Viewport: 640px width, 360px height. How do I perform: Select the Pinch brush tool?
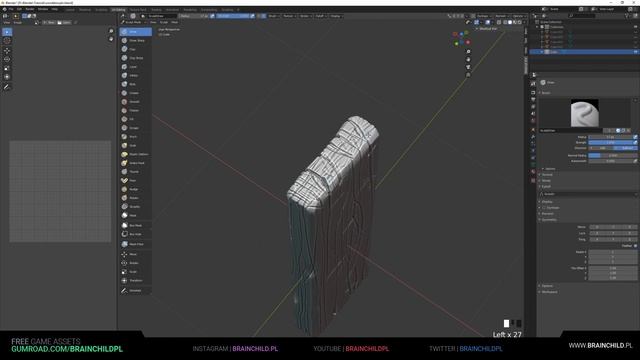[x=136, y=137]
